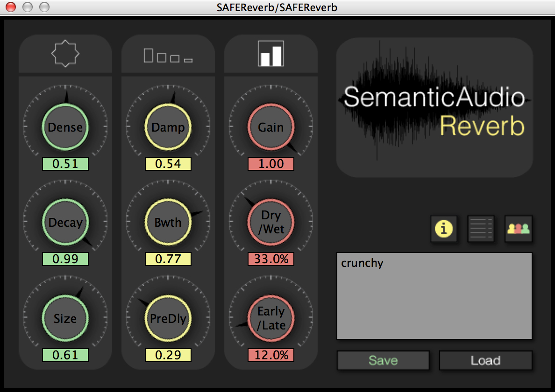Click the Dry/Wet knob

tap(271, 223)
